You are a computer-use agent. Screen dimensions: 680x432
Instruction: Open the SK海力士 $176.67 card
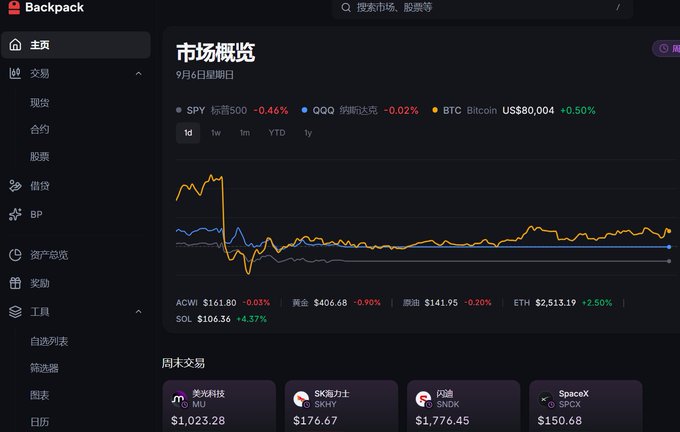341,406
